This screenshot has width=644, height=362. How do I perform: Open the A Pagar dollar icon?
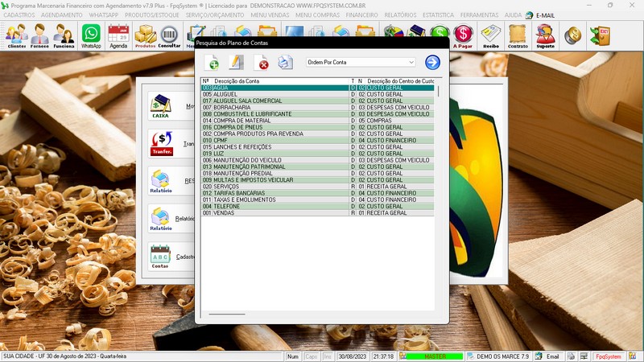(463, 35)
